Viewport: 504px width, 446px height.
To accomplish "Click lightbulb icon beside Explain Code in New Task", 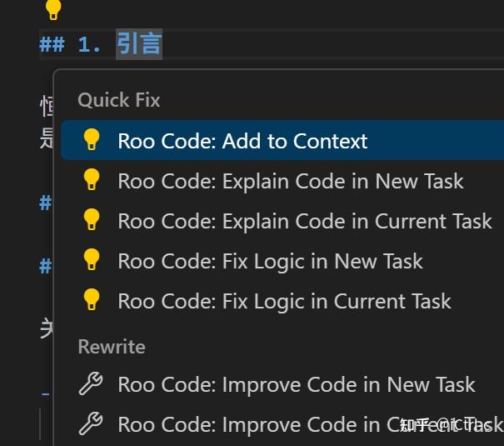I will pos(92,179).
